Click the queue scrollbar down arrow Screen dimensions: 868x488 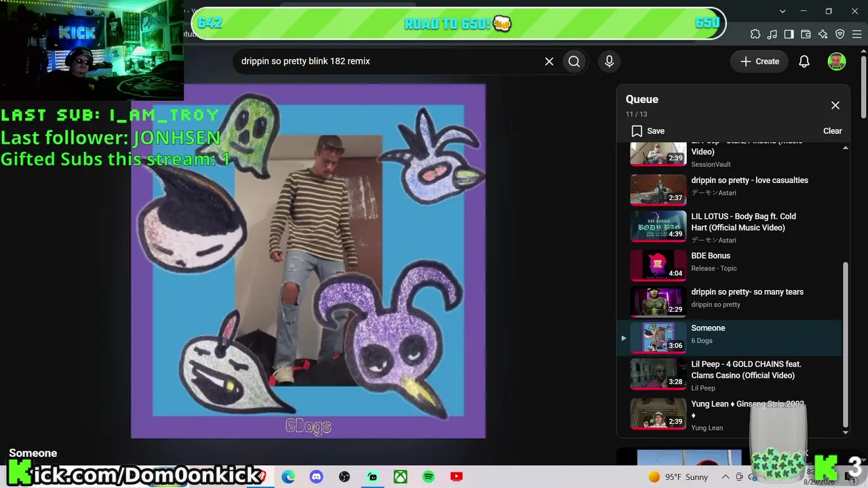(845, 432)
